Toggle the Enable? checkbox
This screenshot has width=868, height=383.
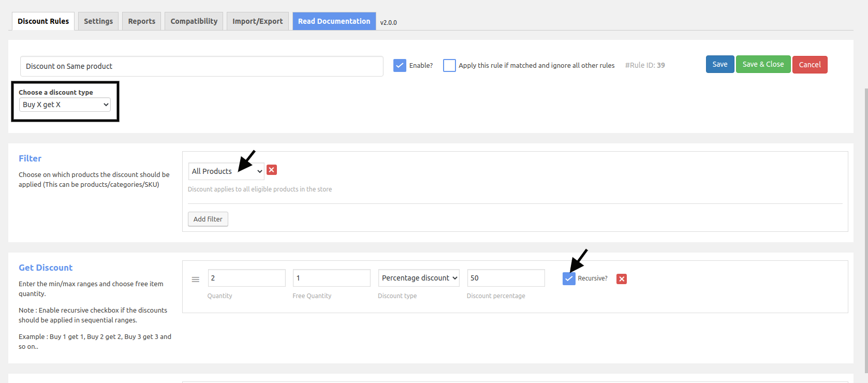pyautogui.click(x=400, y=65)
